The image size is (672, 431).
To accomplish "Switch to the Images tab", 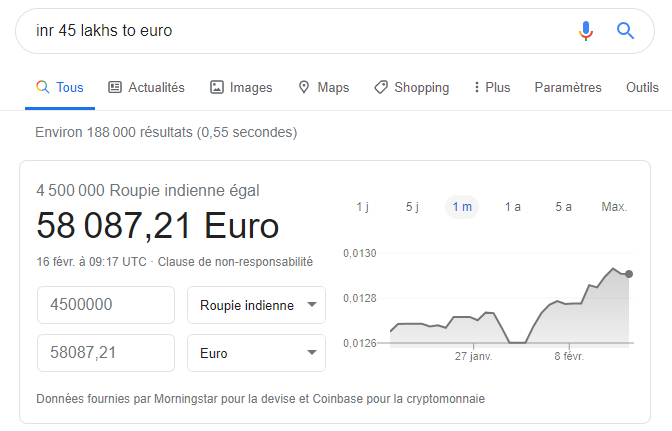I will (241, 88).
